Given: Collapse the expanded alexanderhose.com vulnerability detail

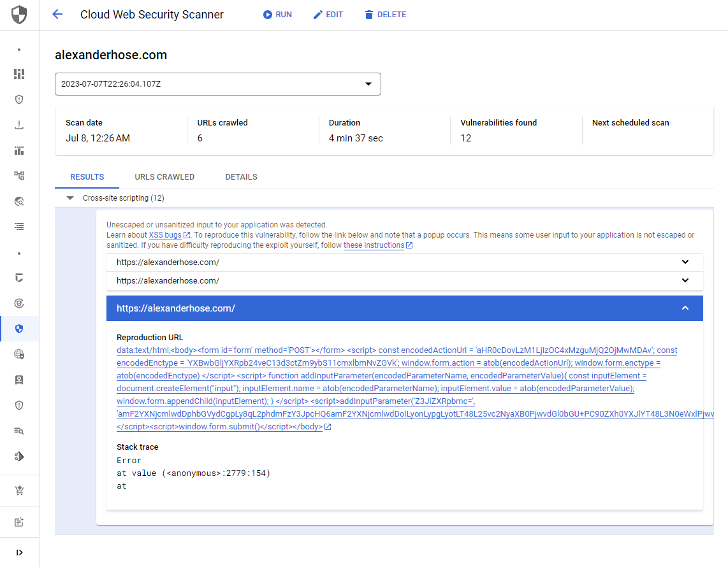Looking at the screenshot, I should [685, 308].
